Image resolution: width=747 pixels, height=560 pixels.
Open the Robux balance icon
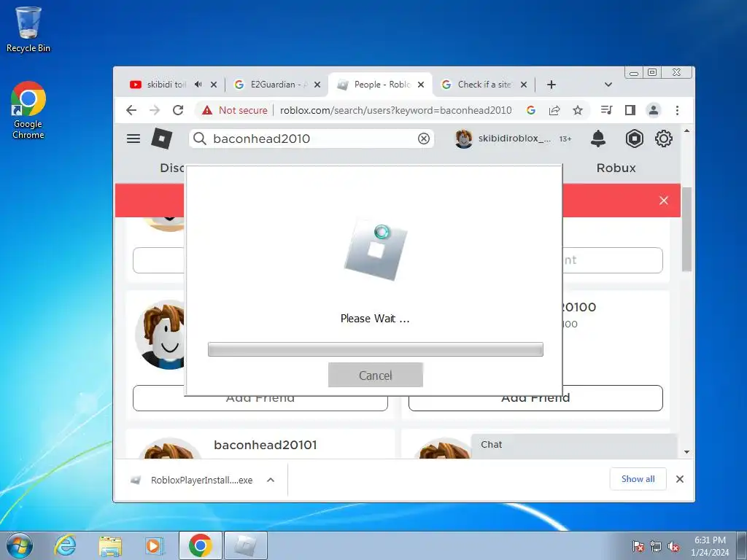tap(634, 139)
